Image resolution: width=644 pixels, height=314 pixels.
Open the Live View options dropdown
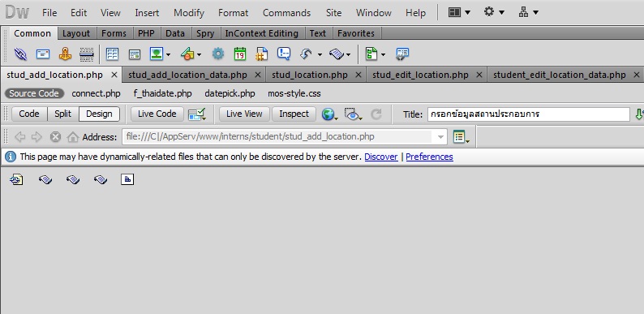pyautogui.click(x=462, y=137)
